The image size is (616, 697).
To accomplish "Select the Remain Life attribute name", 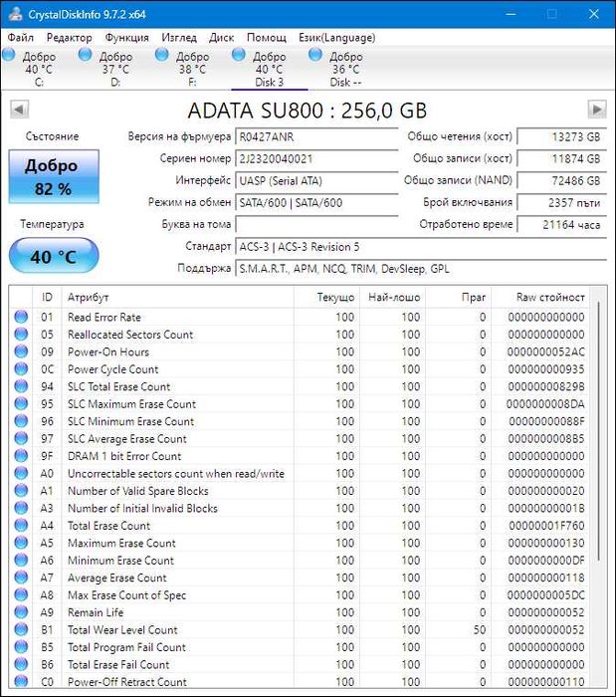I will [x=96, y=612].
